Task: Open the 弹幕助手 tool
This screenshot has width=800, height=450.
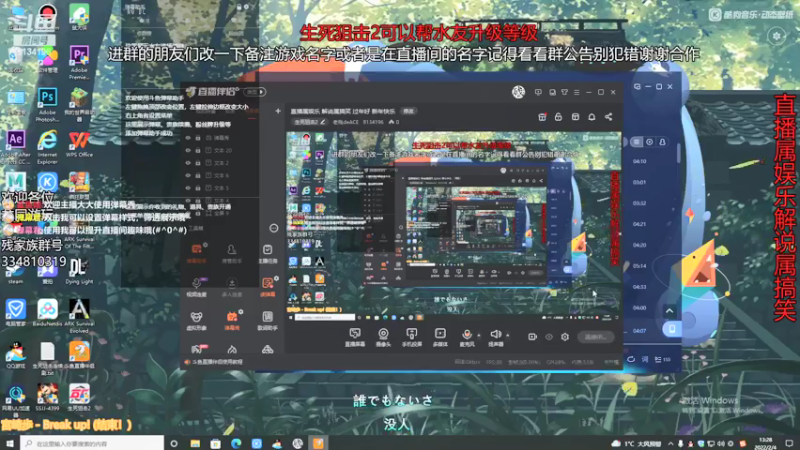Action: pos(196,254)
